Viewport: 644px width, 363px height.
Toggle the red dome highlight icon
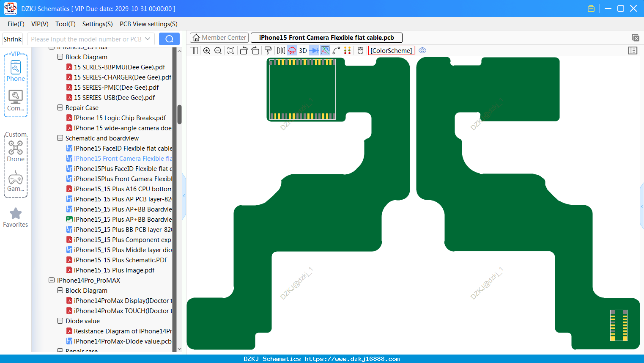[292, 51]
